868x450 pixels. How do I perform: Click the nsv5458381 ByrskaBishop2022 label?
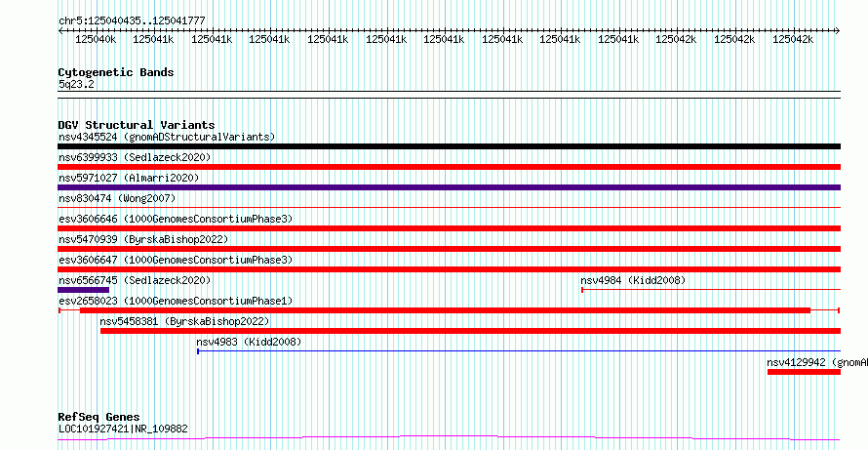pos(184,321)
